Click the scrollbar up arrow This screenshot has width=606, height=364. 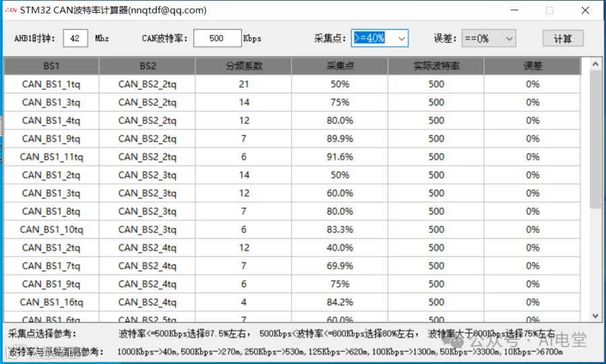pos(596,64)
